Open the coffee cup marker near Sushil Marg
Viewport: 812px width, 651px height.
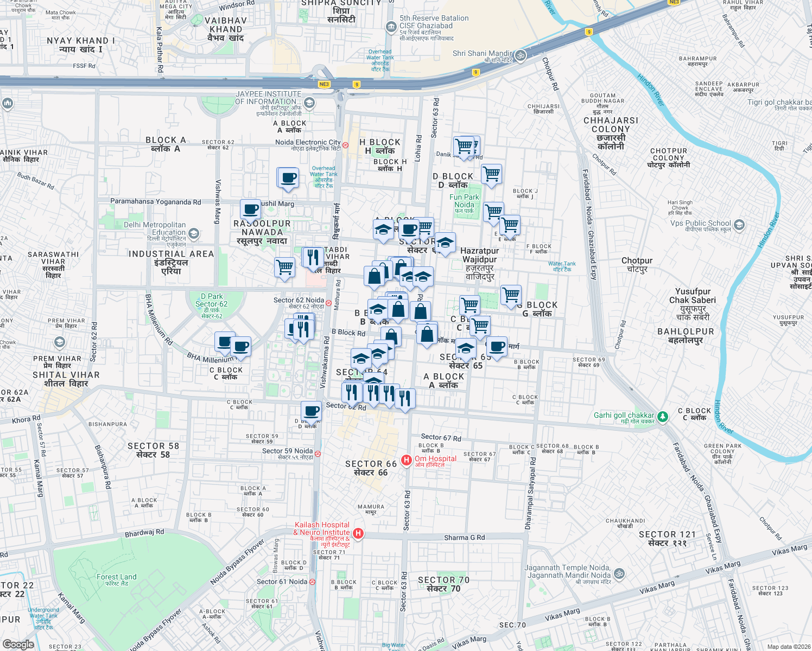(251, 209)
